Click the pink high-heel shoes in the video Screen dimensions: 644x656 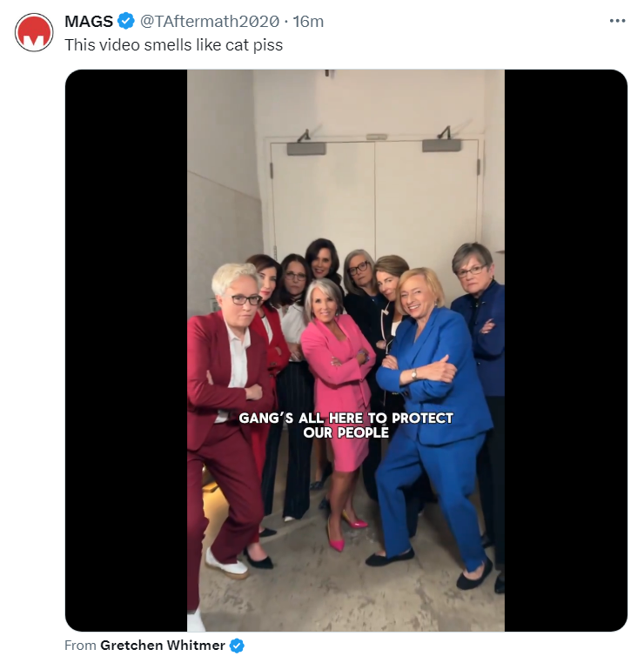[x=345, y=533]
